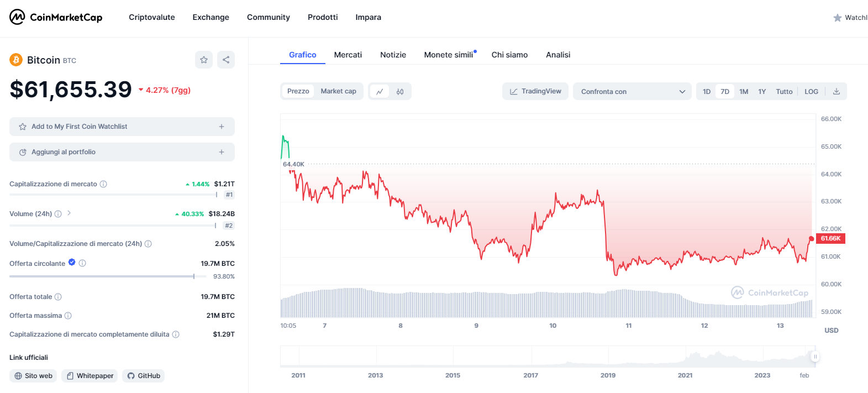This screenshot has height=393, width=868.
Task: Expand Add to My First Coin Watchlist
Action: pos(122,127)
